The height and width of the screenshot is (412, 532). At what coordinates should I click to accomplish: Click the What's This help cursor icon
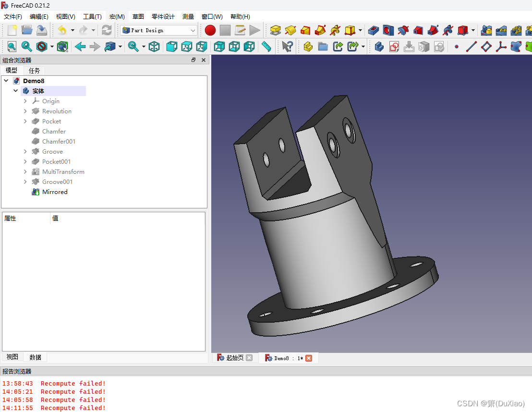pos(287,47)
